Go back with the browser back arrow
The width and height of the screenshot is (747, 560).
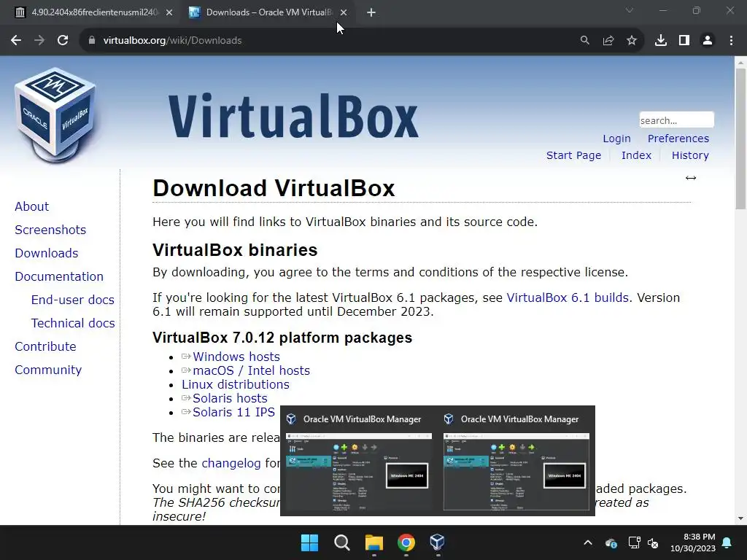tap(16, 41)
